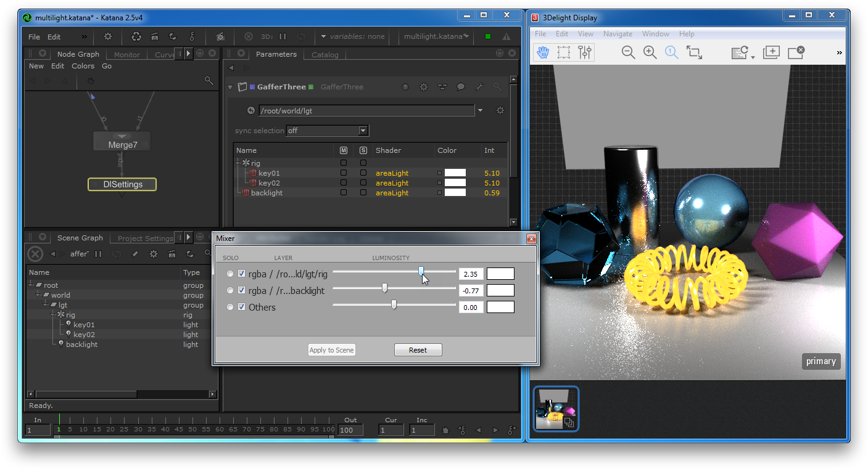868x469 pixels.
Task: Select the hand/pan tool in 3Delight Display
Action: (x=543, y=52)
